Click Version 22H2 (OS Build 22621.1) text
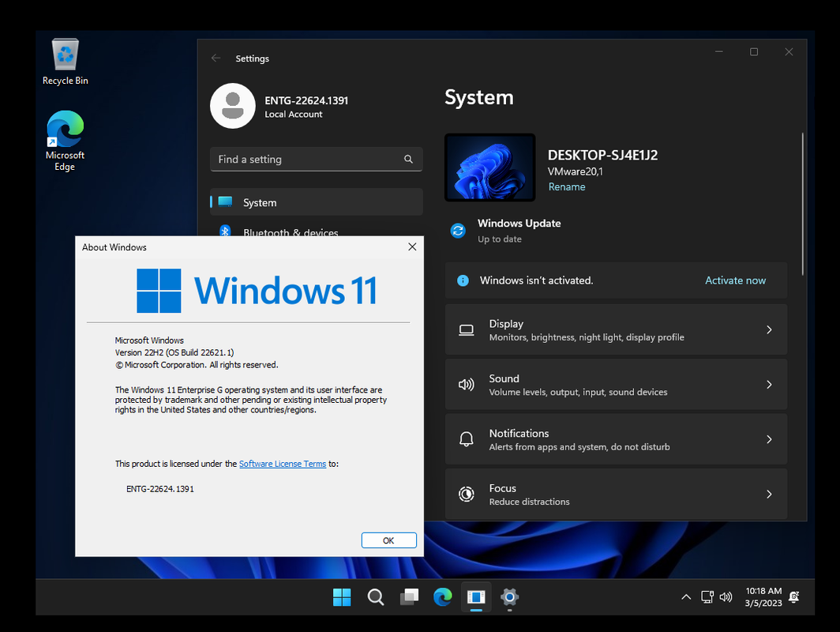 pyautogui.click(x=174, y=352)
